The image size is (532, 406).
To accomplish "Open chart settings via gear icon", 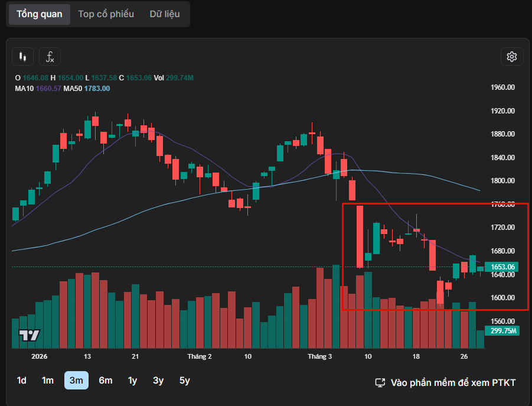I will coord(511,57).
